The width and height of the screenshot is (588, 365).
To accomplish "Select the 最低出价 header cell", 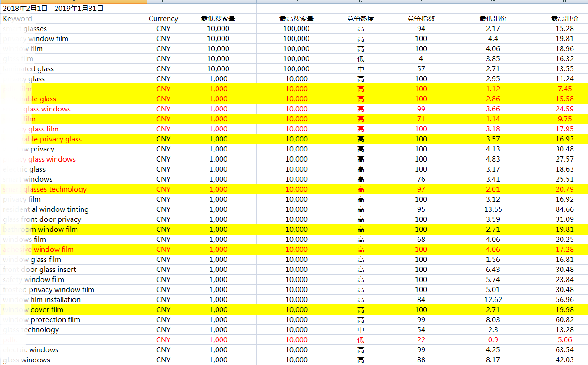I will [493, 19].
